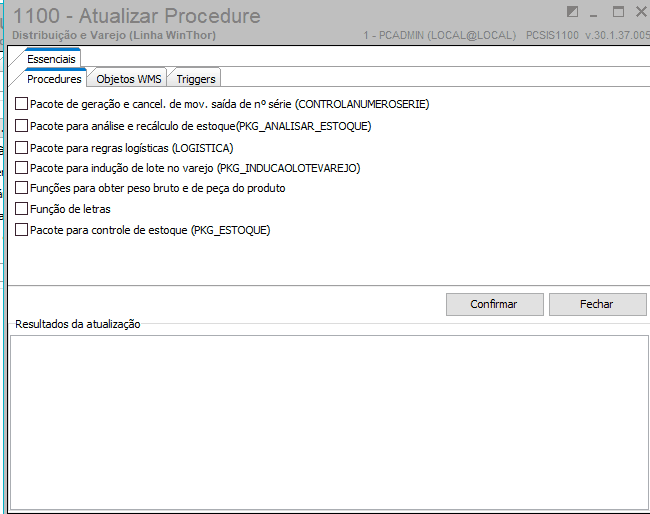Click the window restore-layout icon in title bar
The height and width of the screenshot is (514, 650).
(x=572, y=12)
